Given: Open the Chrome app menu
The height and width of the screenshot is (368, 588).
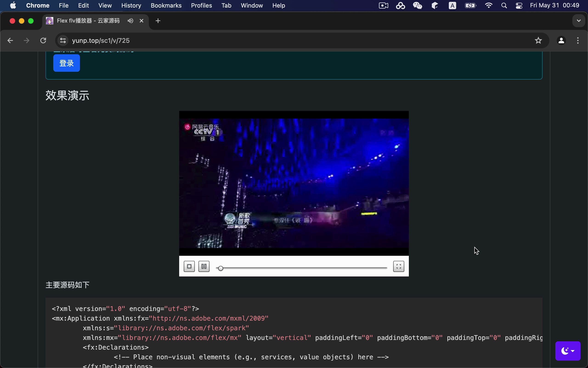Looking at the screenshot, I should pos(38,5).
